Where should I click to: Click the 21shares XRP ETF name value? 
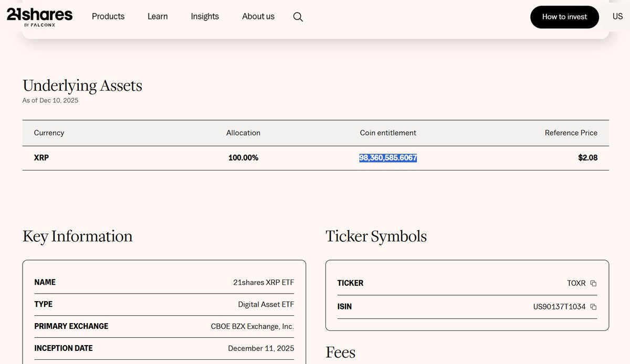pos(264,282)
